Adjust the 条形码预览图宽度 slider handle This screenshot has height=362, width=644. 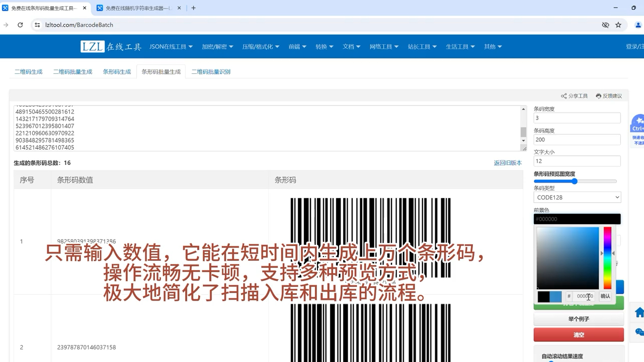pyautogui.click(x=574, y=181)
